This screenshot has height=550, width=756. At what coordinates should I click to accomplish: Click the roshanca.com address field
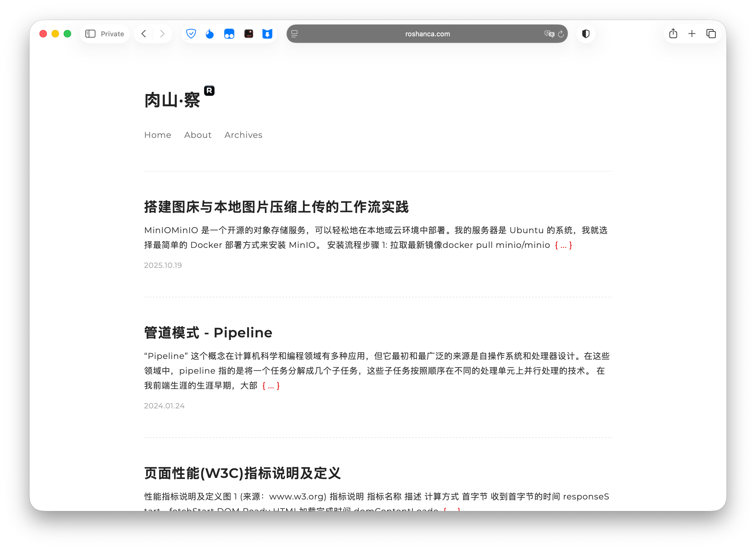pyautogui.click(x=427, y=34)
